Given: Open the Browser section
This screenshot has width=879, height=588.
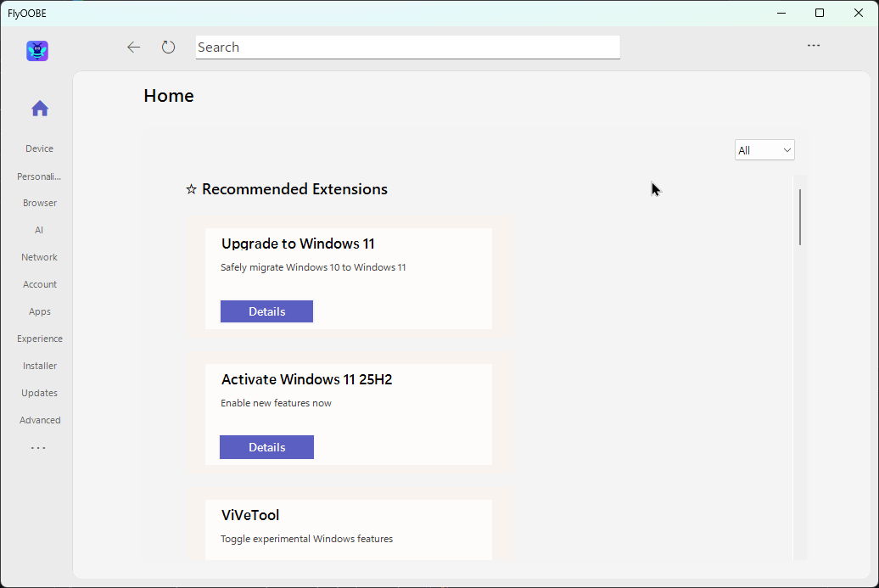Looking at the screenshot, I should coord(40,203).
